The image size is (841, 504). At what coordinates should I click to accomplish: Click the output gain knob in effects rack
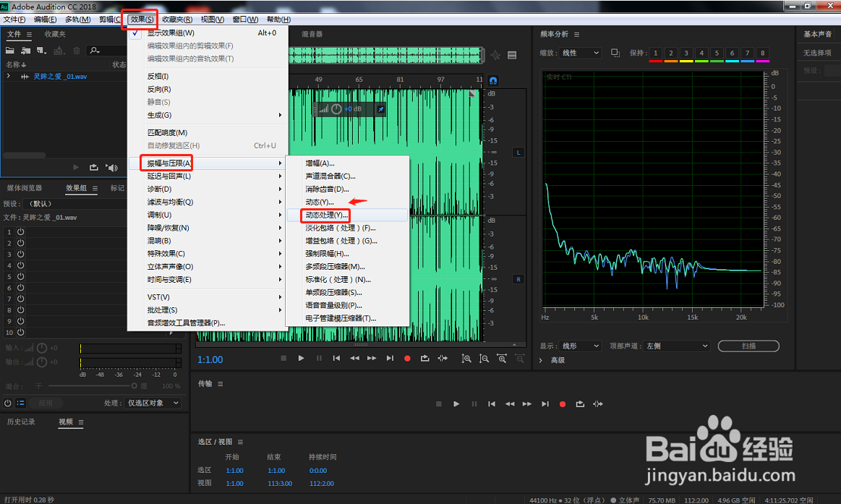(x=42, y=362)
